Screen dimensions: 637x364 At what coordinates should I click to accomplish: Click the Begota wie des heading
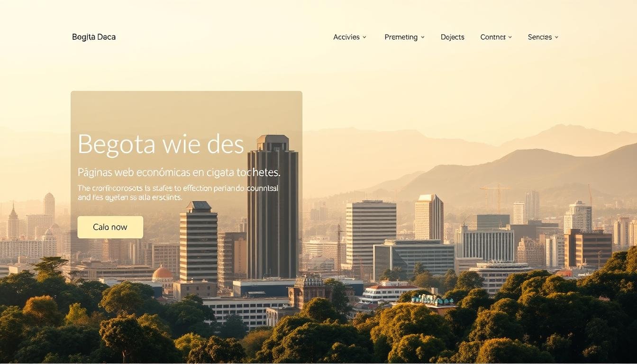point(161,145)
